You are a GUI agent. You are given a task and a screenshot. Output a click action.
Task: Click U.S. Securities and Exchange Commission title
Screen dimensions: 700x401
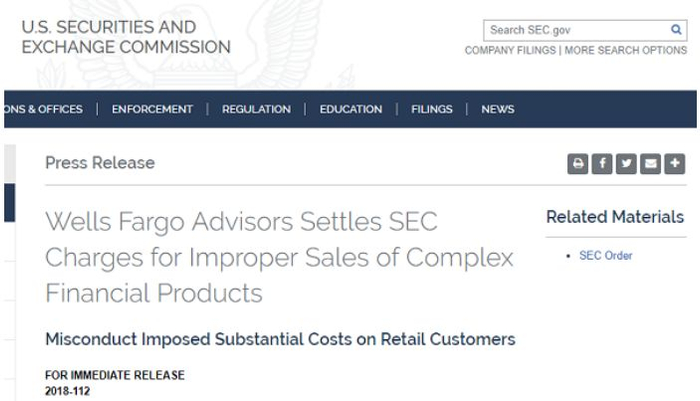pyautogui.click(x=125, y=37)
